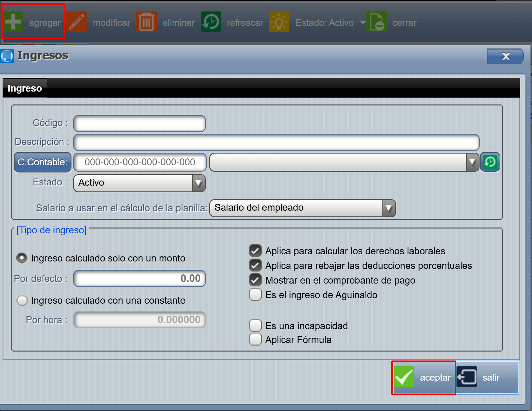Click the green refresh icon beside account dropdown
Image resolution: width=532 pixels, height=411 pixels.
(x=490, y=162)
